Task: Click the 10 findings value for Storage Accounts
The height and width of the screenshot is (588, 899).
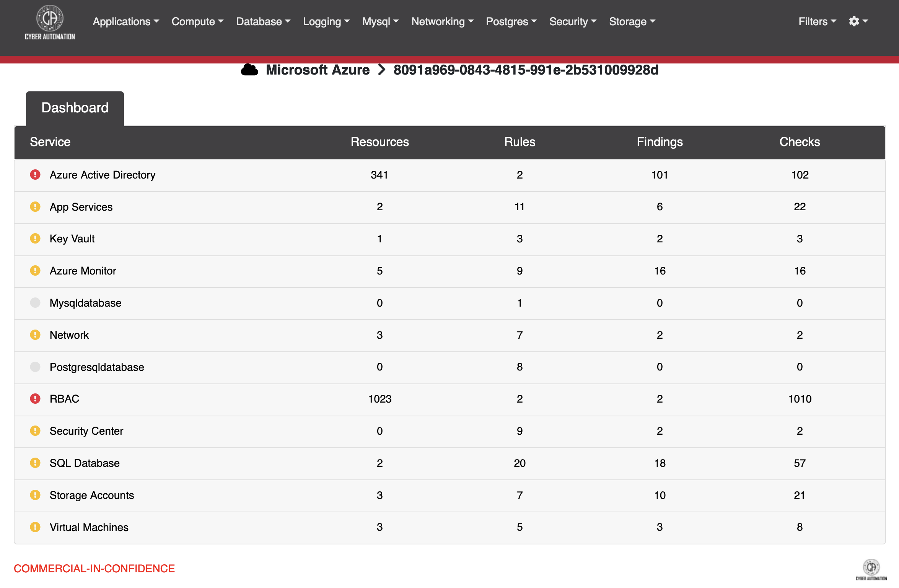Action: pos(660,495)
